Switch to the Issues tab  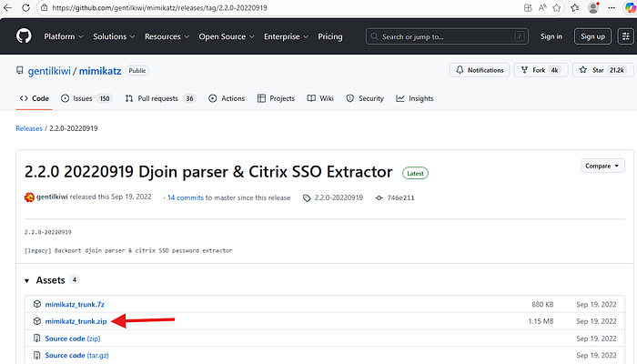pos(86,98)
